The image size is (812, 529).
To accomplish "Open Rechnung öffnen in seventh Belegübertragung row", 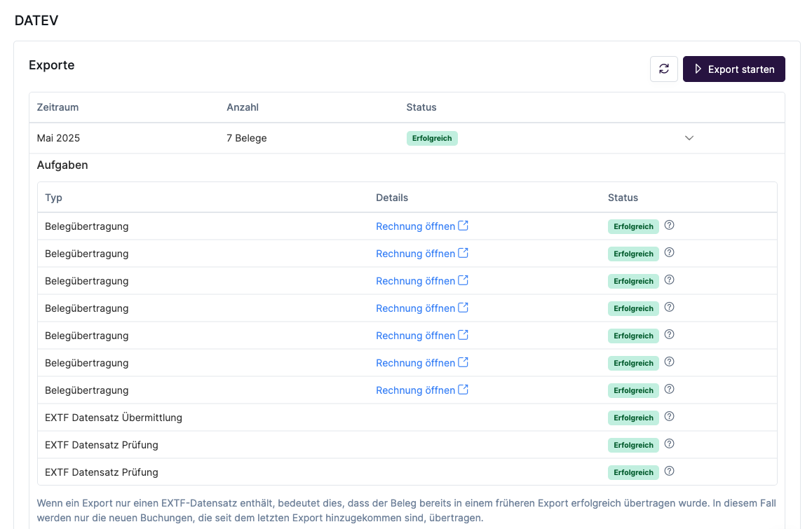I will (422, 390).
